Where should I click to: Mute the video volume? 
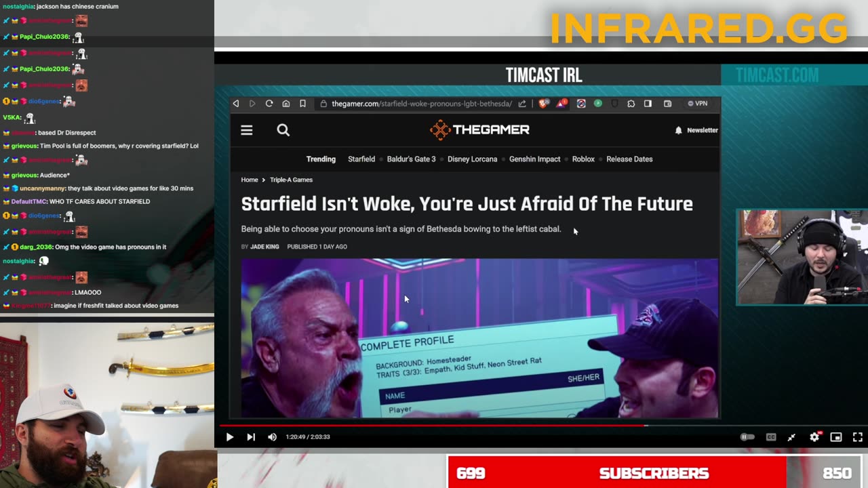point(272,437)
